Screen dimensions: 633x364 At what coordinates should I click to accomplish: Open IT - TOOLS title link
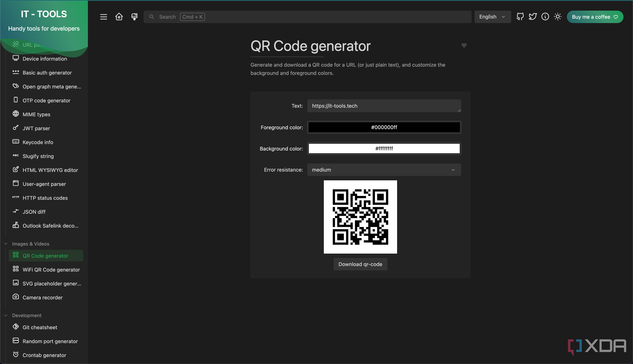[44, 14]
